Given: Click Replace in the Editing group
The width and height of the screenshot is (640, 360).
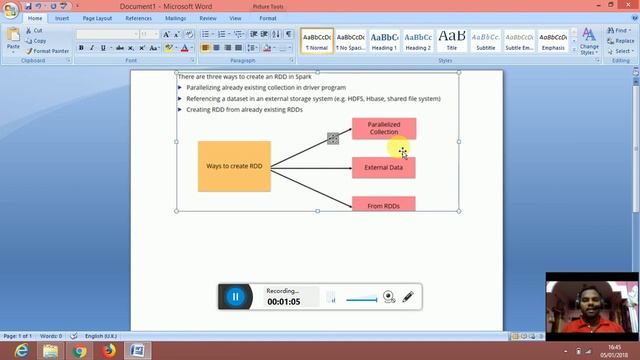Looking at the screenshot, I should tap(620, 41).
